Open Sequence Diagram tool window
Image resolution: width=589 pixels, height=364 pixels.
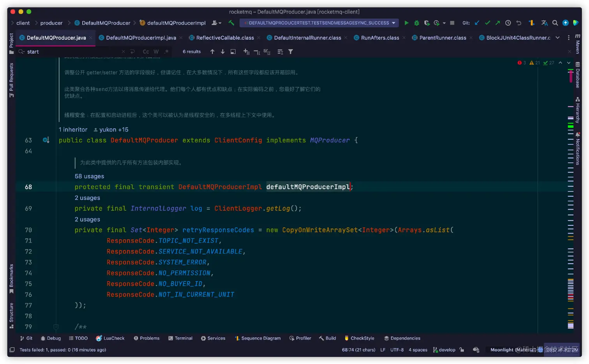(x=257, y=338)
